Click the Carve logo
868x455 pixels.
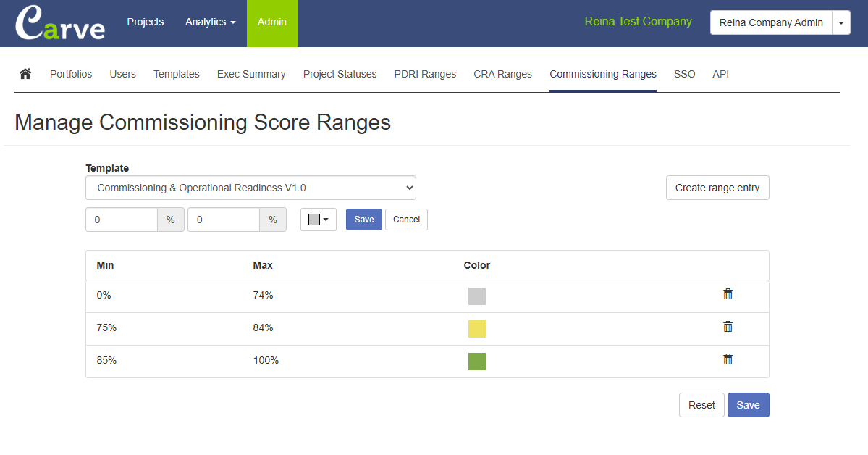(x=60, y=23)
